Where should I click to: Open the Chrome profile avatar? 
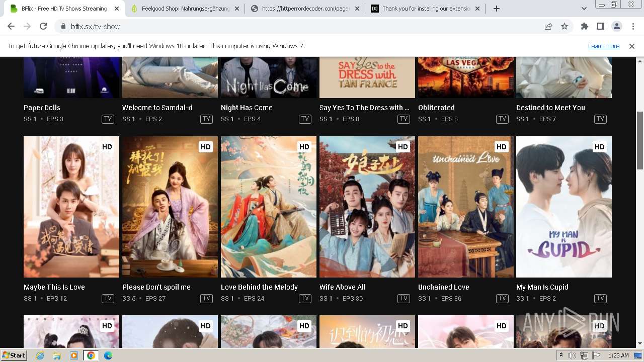[616, 27]
